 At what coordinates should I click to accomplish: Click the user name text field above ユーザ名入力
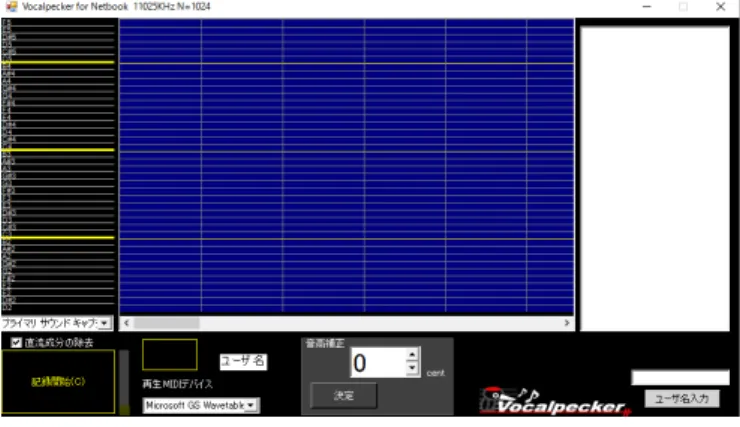click(x=680, y=377)
